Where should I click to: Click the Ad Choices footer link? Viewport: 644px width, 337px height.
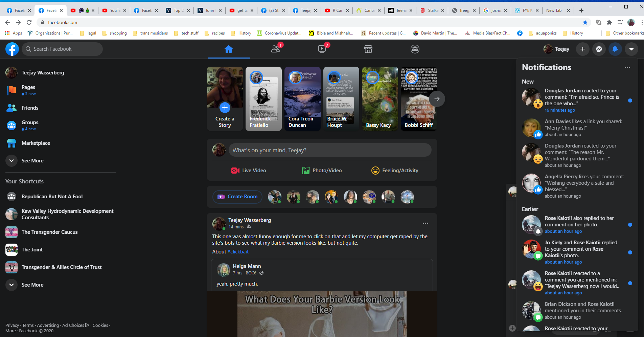[76, 325]
